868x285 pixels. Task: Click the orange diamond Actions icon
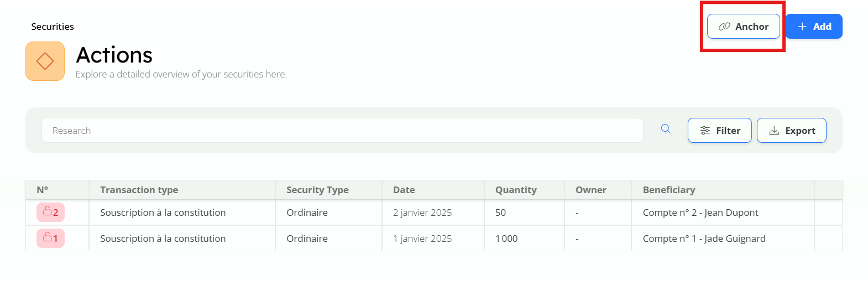pos(45,61)
